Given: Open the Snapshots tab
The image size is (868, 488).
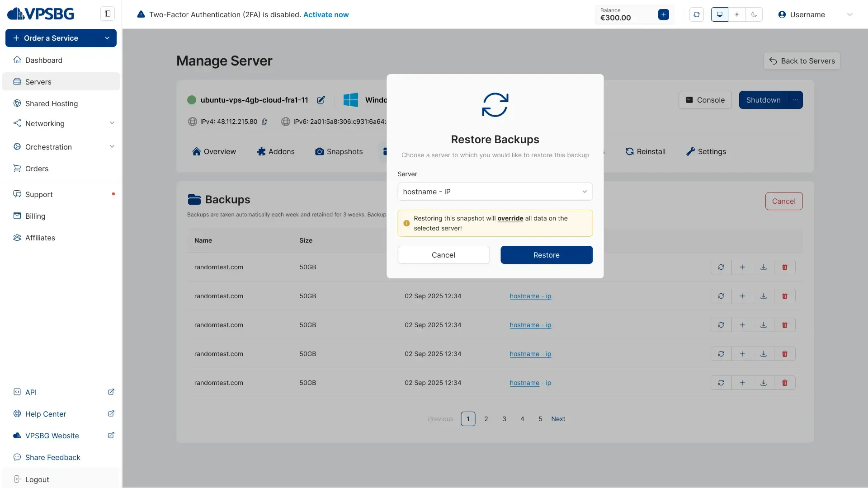Looking at the screenshot, I should (x=339, y=151).
